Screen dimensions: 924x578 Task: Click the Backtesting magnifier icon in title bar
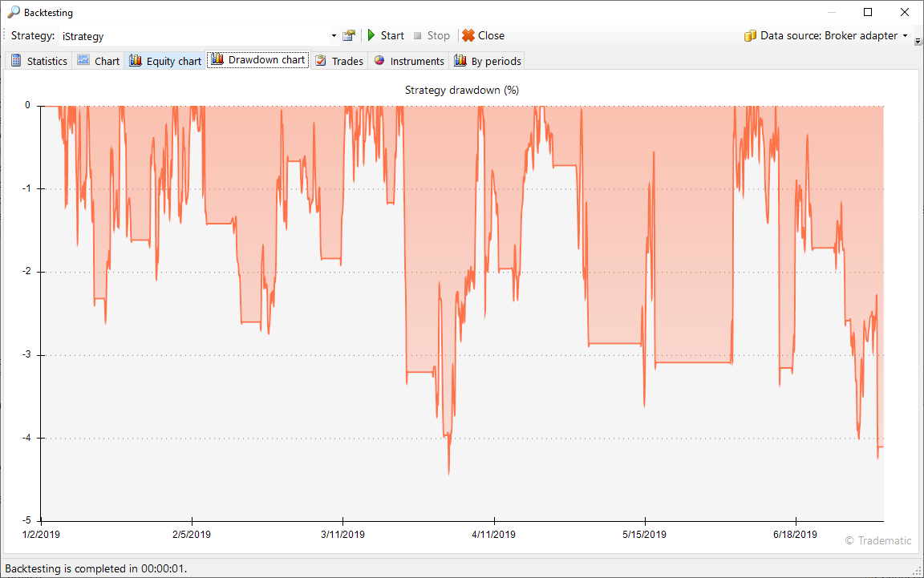coord(14,12)
